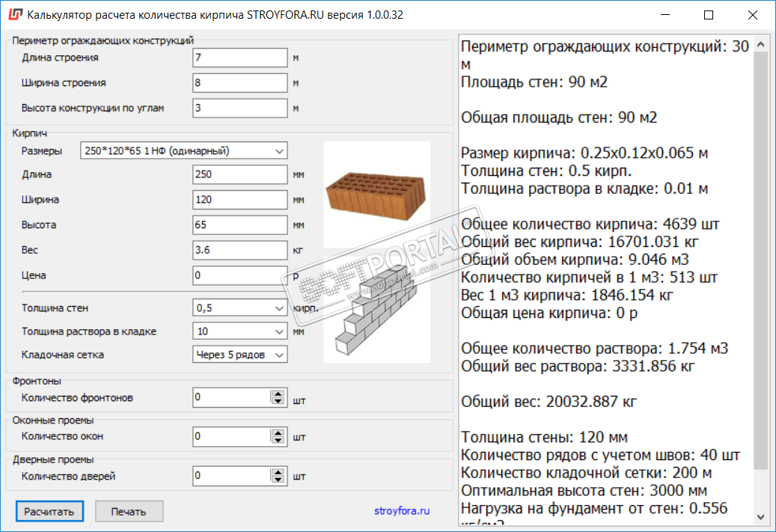Decrease the number of windows with down arrow
Viewport: 776px width, 532px height.
point(279,440)
